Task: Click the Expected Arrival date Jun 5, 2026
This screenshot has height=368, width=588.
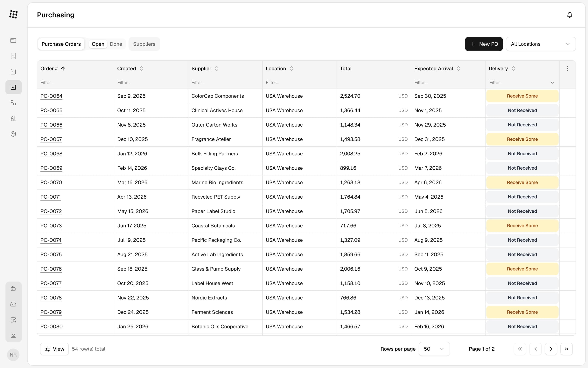Action: [428, 211]
